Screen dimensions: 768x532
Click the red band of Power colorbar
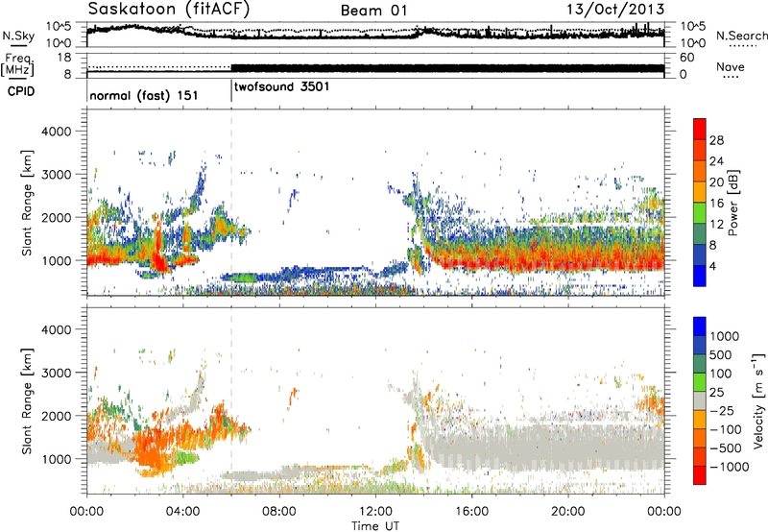point(700,130)
